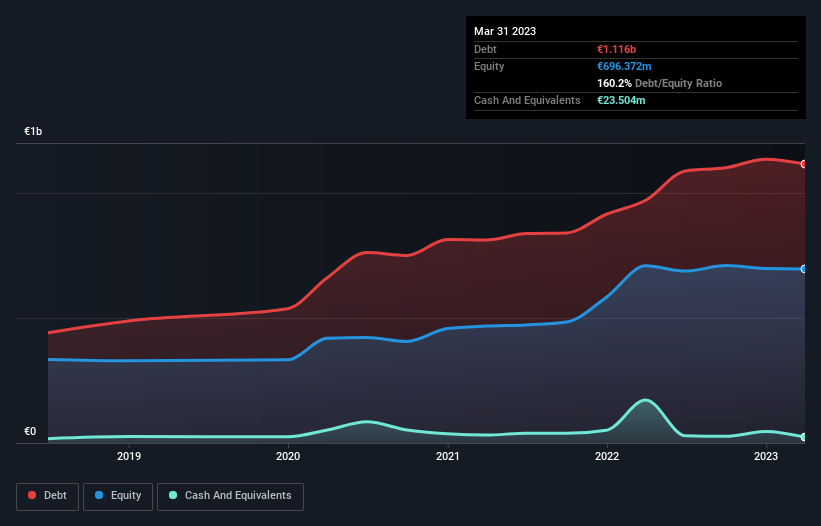The image size is (821, 526).
Task: Click the 160.2% Debt/Equity Ratio text
Action: (659, 83)
